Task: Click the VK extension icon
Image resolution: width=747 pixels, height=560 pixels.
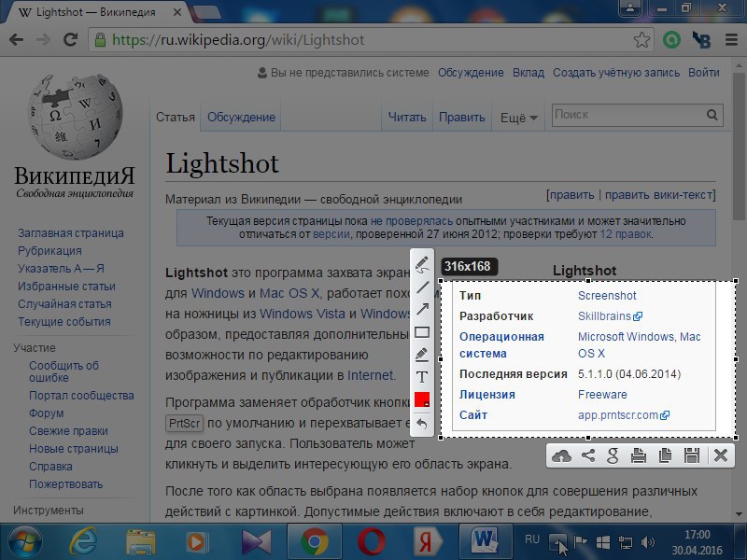Action: pyautogui.click(x=701, y=40)
